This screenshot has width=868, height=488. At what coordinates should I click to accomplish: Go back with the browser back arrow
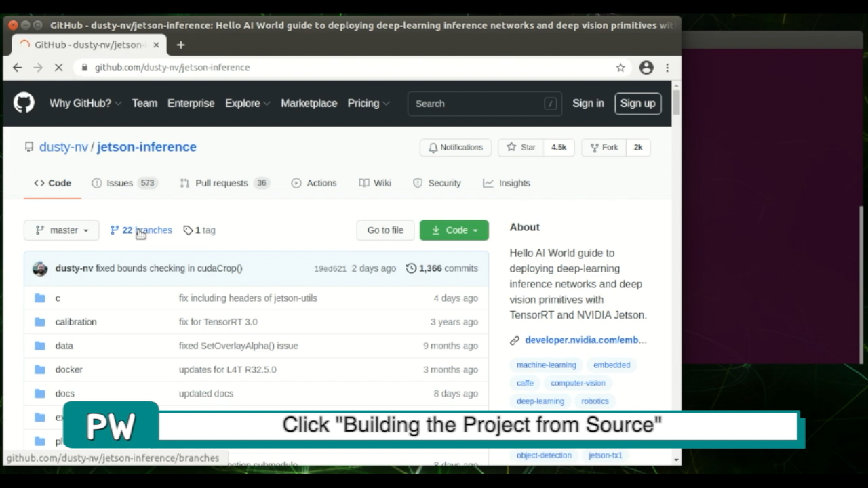coord(18,67)
